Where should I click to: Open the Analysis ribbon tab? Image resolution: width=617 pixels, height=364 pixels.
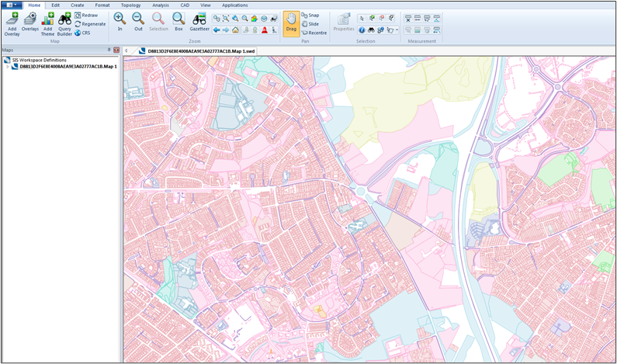coord(160,5)
